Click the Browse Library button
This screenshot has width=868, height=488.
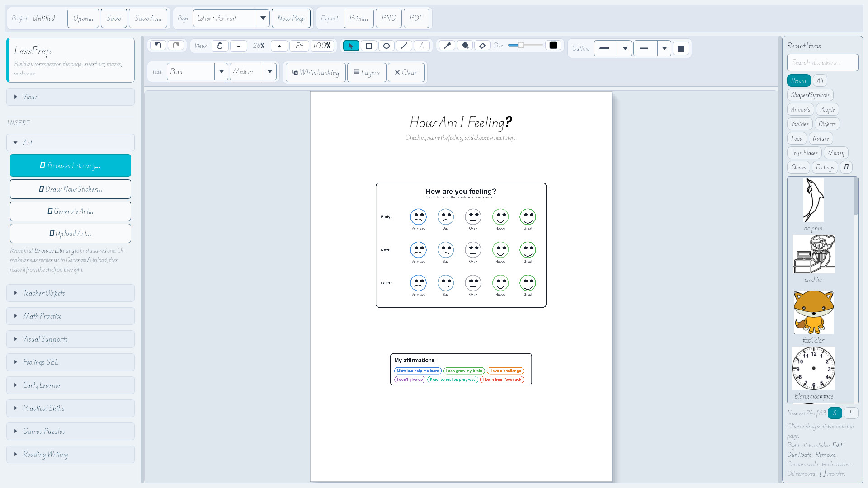[x=71, y=165]
